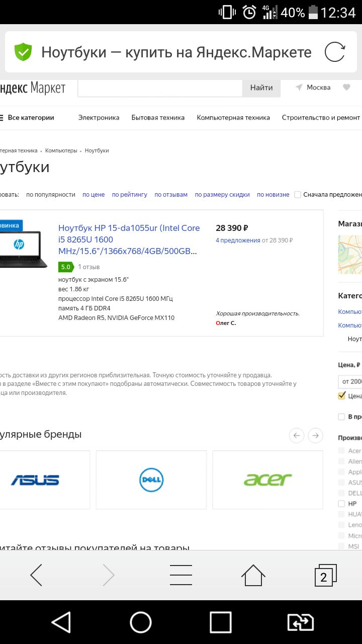The width and height of the screenshot is (362, 644).
Task: Tap the 5.0 green rating badge
Action: [x=66, y=267]
